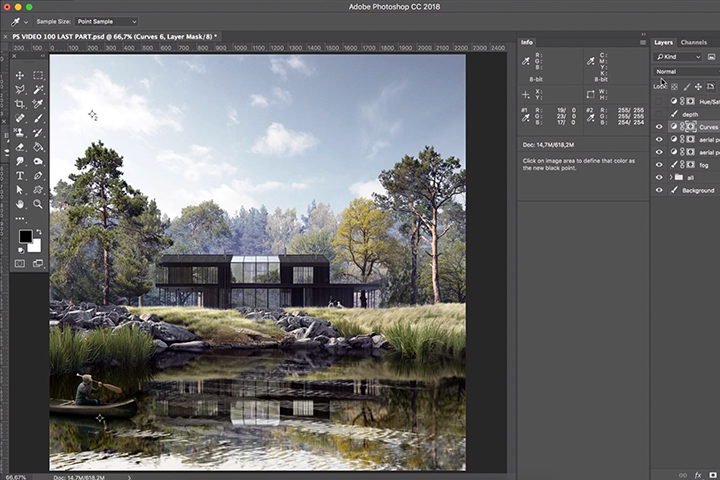Hide the fog layer

tap(659, 165)
